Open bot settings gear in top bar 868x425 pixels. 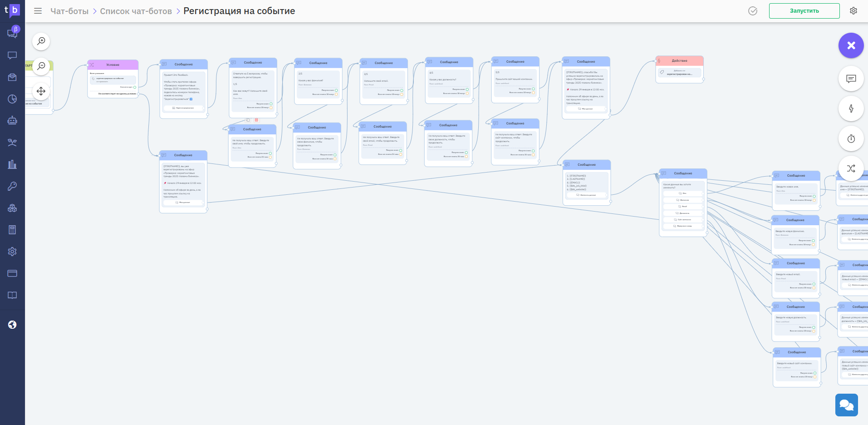coord(853,11)
